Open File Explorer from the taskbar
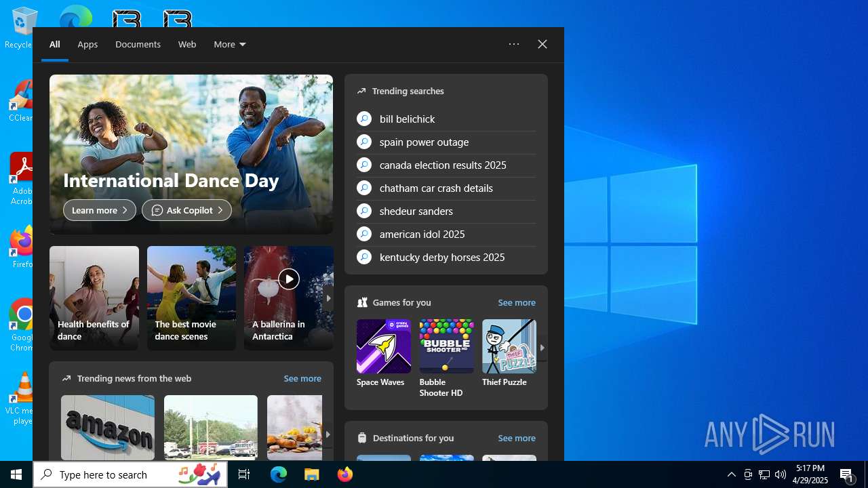The image size is (868, 488). [311, 474]
